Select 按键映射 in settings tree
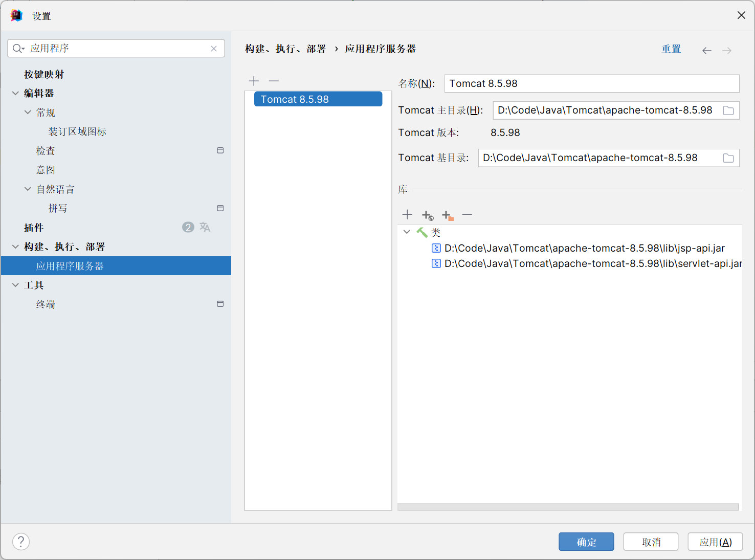 44,74
